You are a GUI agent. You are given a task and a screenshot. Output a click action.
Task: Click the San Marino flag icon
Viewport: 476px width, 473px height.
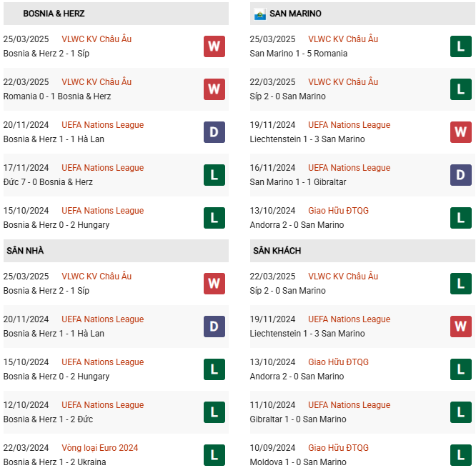tap(259, 14)
